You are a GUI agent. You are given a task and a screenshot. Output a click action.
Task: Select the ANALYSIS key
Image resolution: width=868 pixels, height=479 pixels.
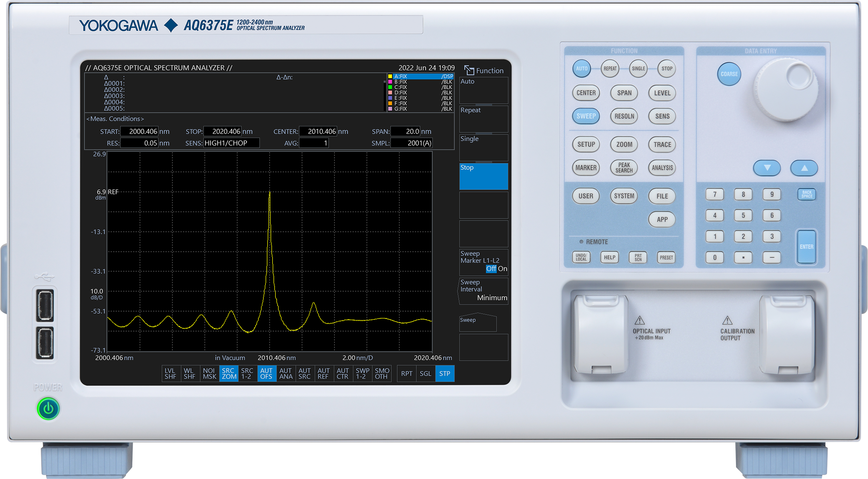point(661,167)
